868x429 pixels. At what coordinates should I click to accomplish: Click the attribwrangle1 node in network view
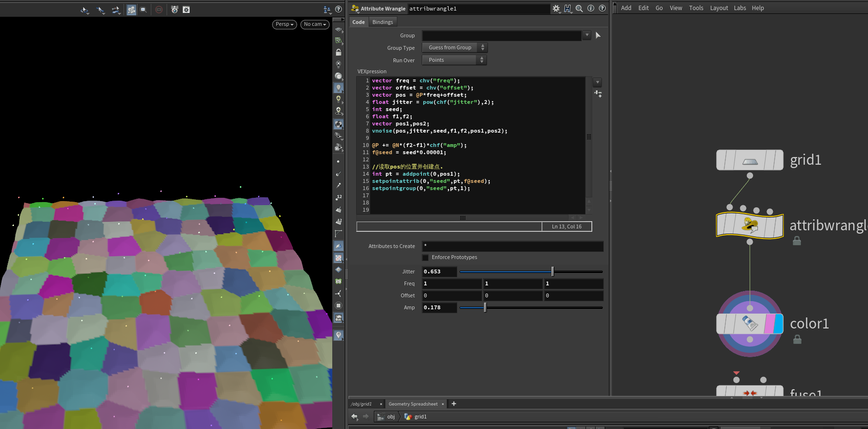pyautogui.click(x=749, y=225)
